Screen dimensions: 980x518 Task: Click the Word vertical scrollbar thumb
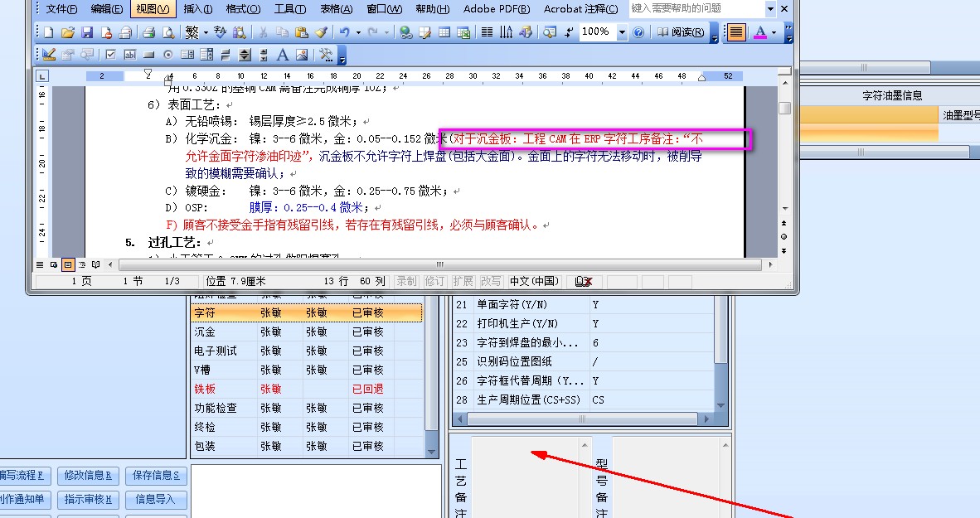click(785, 108)
